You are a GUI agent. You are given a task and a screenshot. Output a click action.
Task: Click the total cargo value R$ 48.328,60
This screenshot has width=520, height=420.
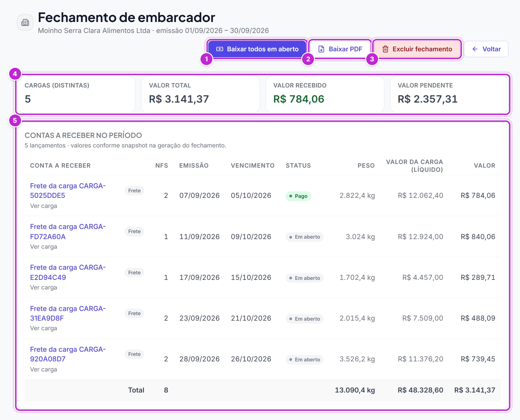[x=420, y=390]
